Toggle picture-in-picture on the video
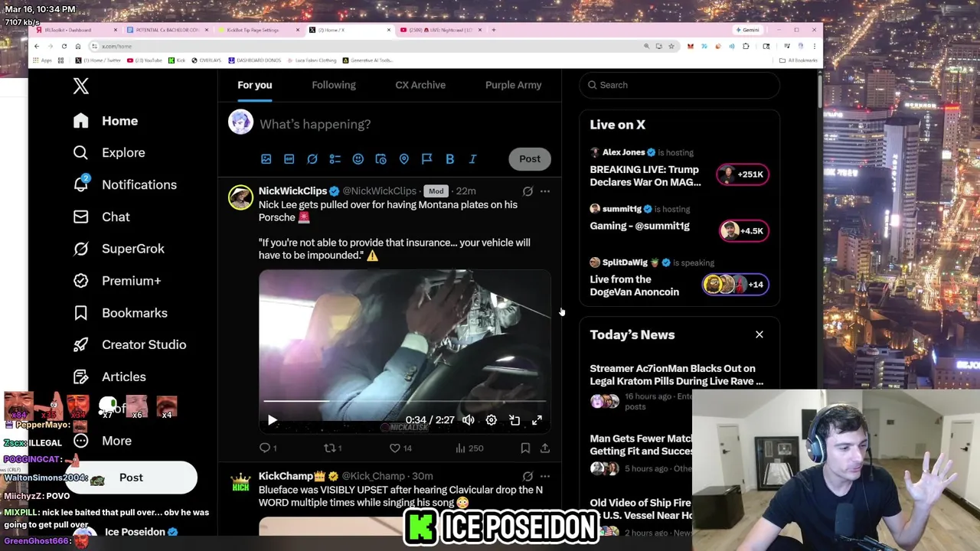The width and height of the screenshot is (980, 551). (514, 420)
